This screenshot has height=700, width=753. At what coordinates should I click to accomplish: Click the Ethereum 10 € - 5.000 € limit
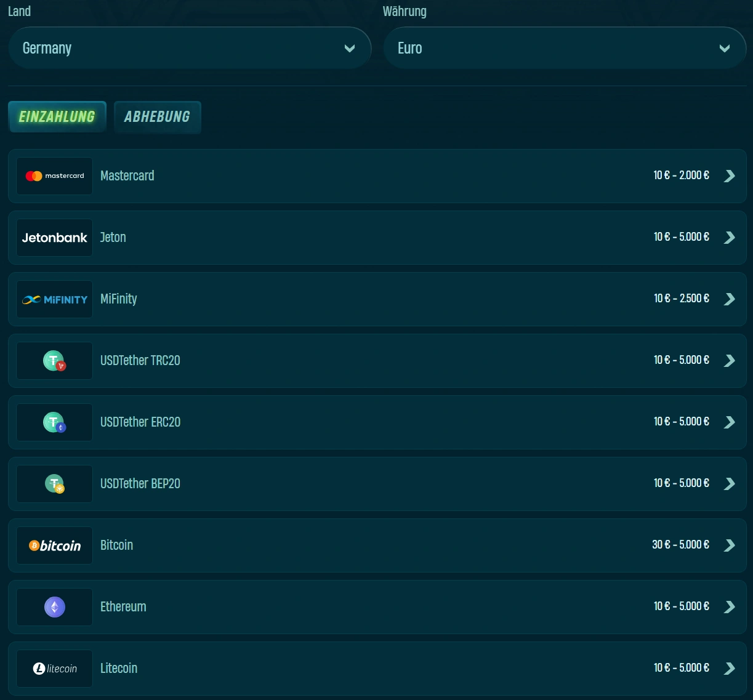point(681,606)
